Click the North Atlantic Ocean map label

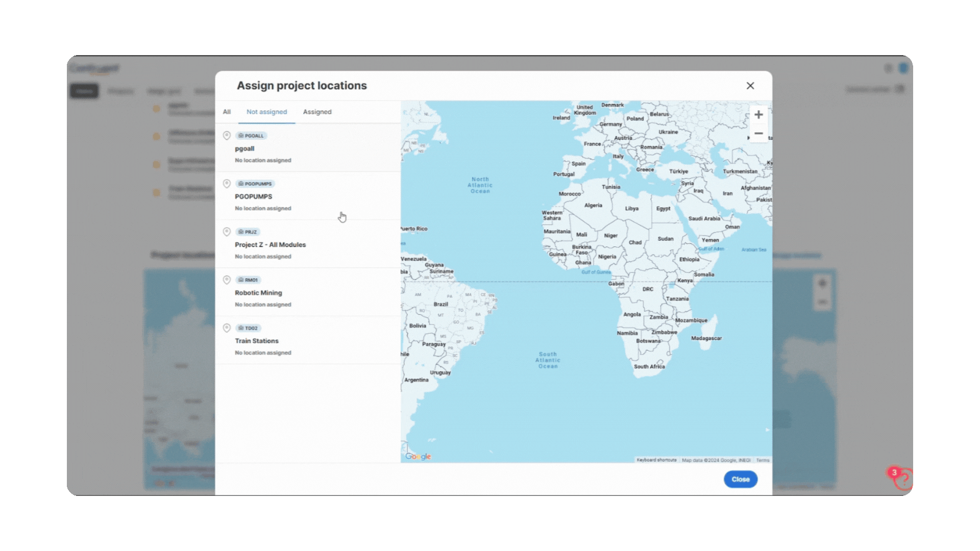coord(480,185)
